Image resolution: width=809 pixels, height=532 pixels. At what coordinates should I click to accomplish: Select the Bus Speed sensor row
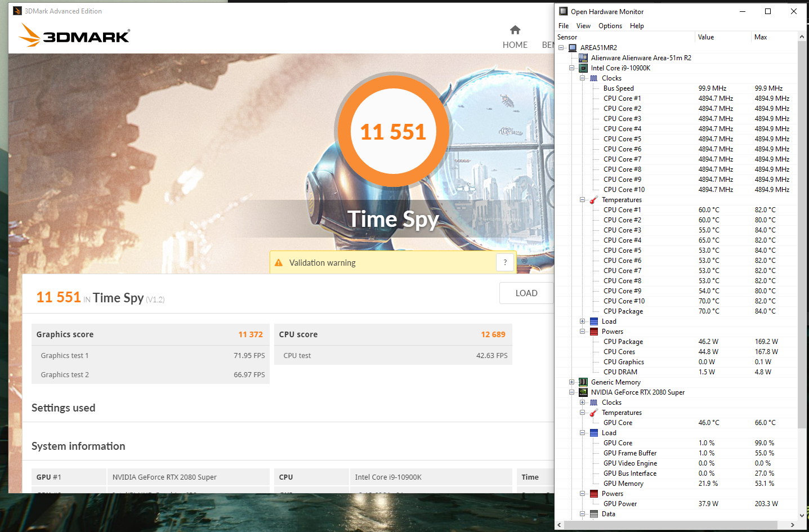[677, 88]
